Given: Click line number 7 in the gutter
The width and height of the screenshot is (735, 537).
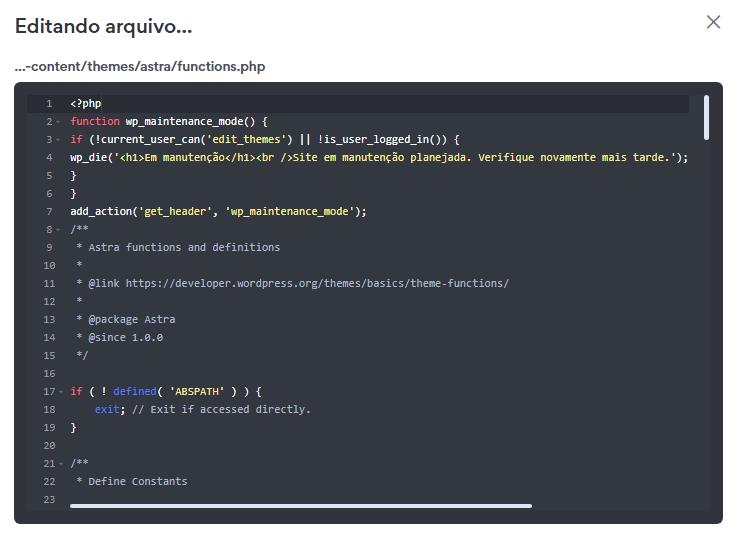Looking at the screenshot, I should (48, 212).
